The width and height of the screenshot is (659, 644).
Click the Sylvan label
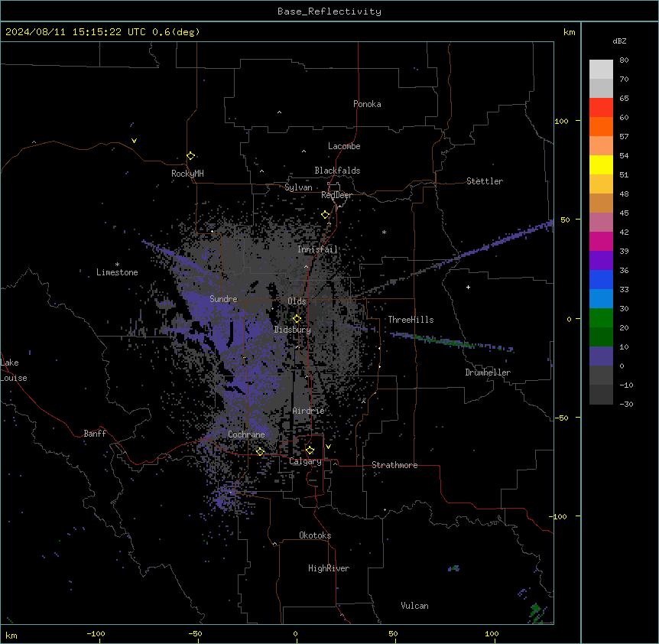[298, 187]
